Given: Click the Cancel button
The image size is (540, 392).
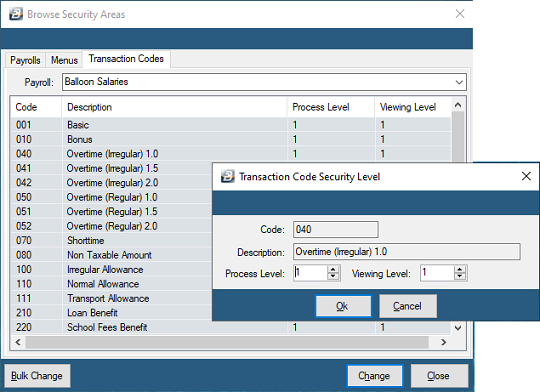Looking at the screenshot, I should [x=408, y=306].
